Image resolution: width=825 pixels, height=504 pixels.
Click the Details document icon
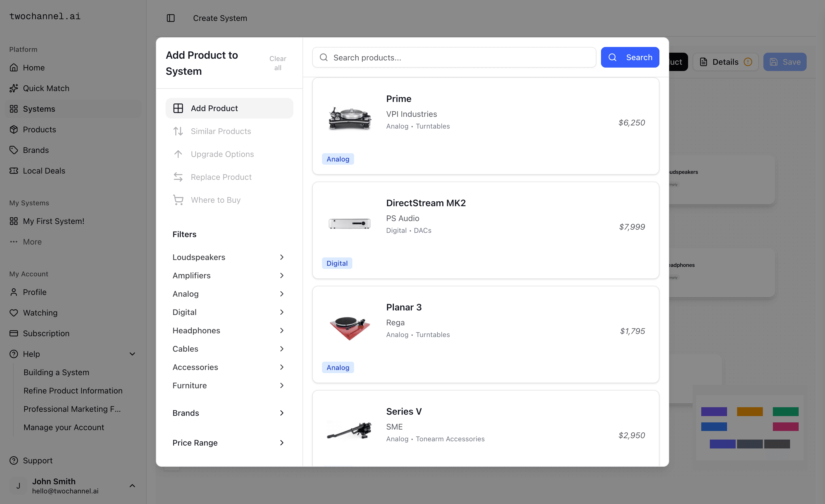704,62
